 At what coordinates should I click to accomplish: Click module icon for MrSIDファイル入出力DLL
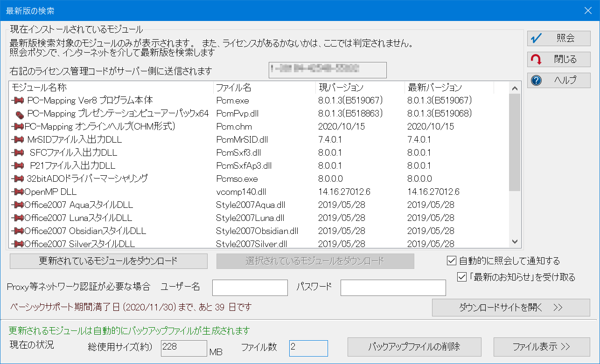[x=18, y=139]
